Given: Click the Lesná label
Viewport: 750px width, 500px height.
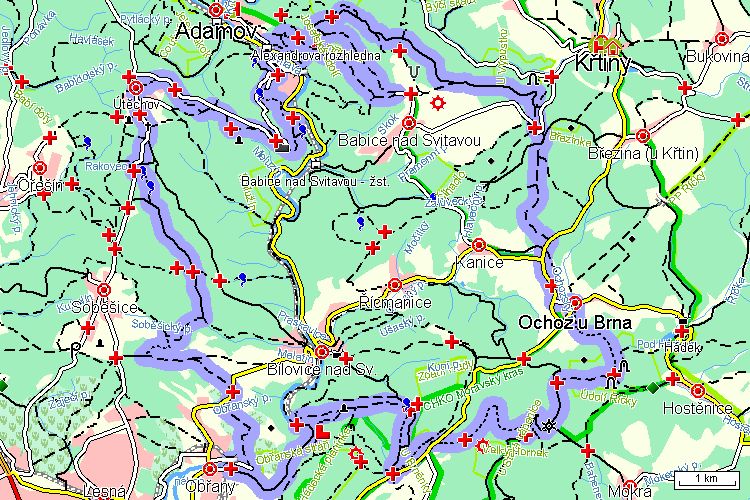Looking at the screenshot, I should pyautogui.click(x=104, y=492).
